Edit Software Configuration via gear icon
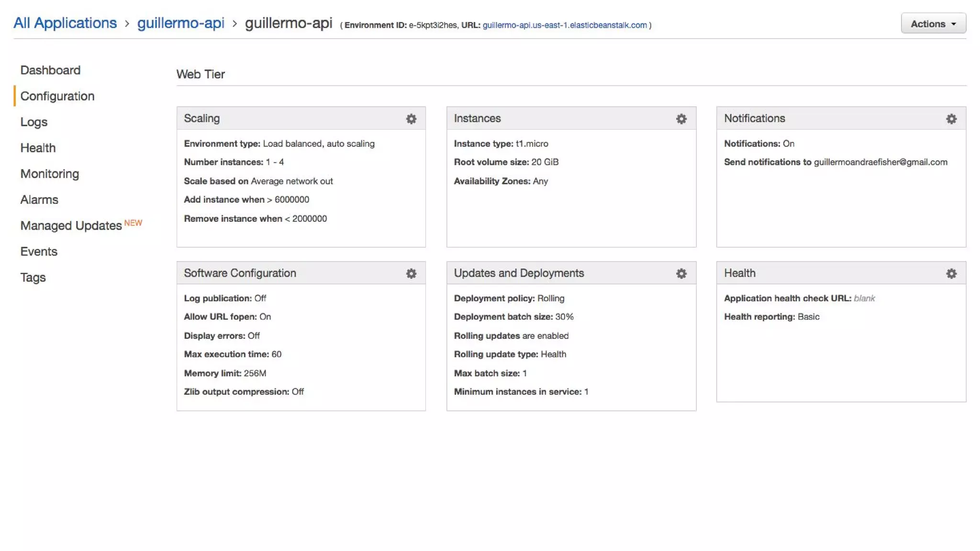The image size is (980, 551). click(x=411, y=274)
